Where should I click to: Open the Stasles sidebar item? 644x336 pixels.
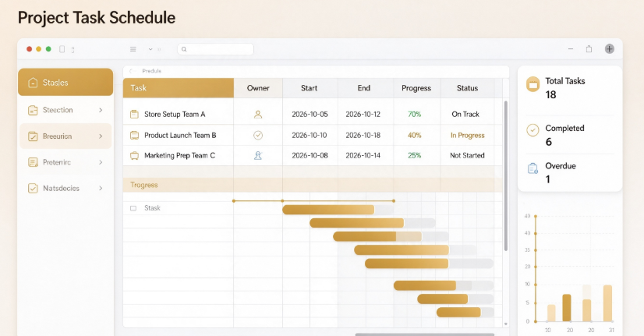(x=65, y=82)
